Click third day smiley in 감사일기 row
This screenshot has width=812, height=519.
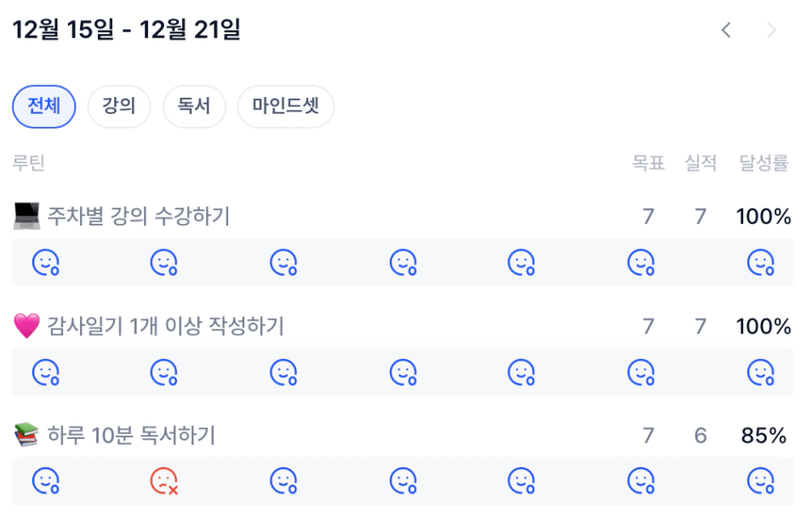283,373
